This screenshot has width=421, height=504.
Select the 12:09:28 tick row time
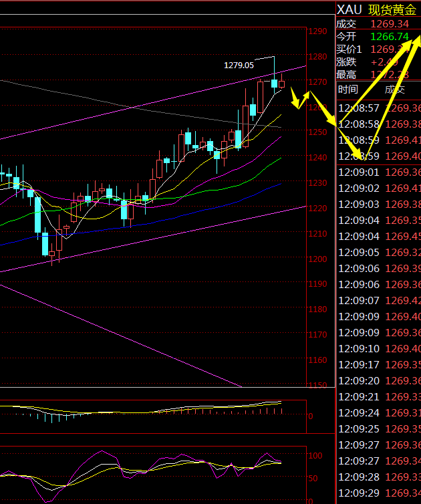[x=359, y=477]
